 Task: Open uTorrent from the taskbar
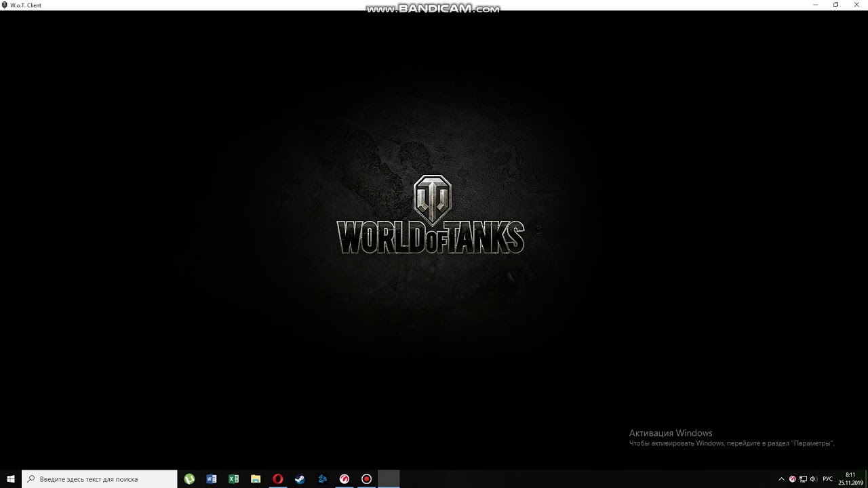[189, 479]
